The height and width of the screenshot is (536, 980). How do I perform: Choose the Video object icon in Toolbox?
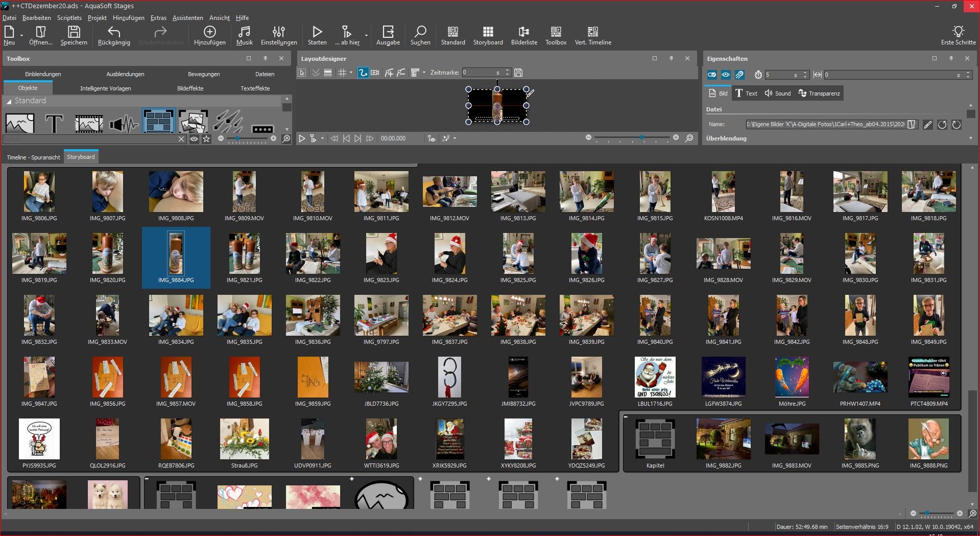[88, 123]
